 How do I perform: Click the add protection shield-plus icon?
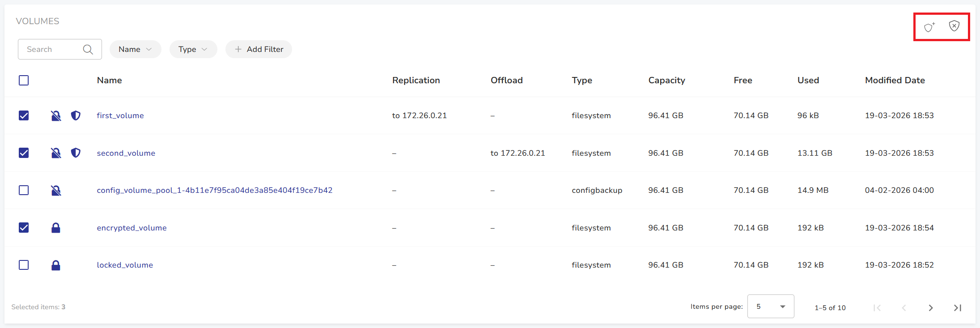[x=929, y=27]
